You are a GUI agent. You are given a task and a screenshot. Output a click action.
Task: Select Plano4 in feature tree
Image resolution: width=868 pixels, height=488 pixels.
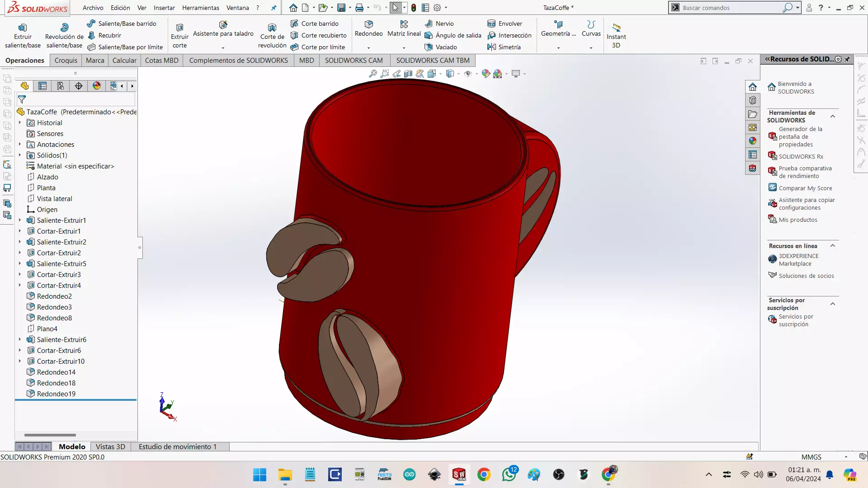[47, 328]
